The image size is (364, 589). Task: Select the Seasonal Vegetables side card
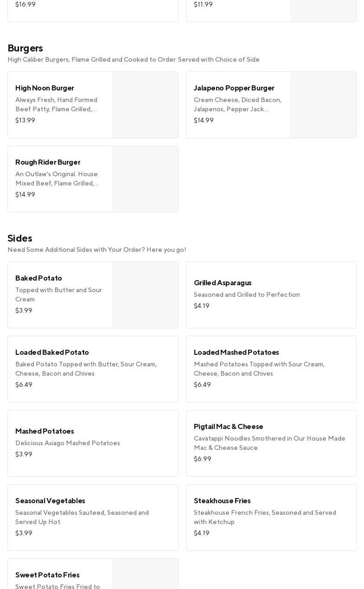pyautogui.click(x=93, y=518)
